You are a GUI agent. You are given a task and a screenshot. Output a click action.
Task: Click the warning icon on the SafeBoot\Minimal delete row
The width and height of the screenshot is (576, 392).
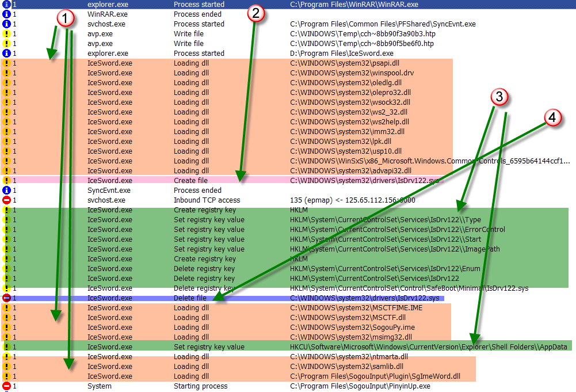click(6, 288)
